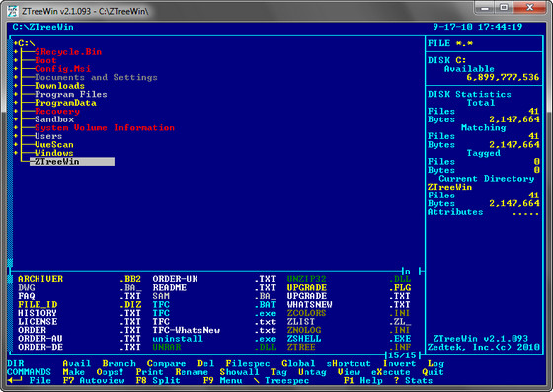Click the F9 Menu command
Image resolution: width=553 pixels, height=392 pixels.
[222, 381]
